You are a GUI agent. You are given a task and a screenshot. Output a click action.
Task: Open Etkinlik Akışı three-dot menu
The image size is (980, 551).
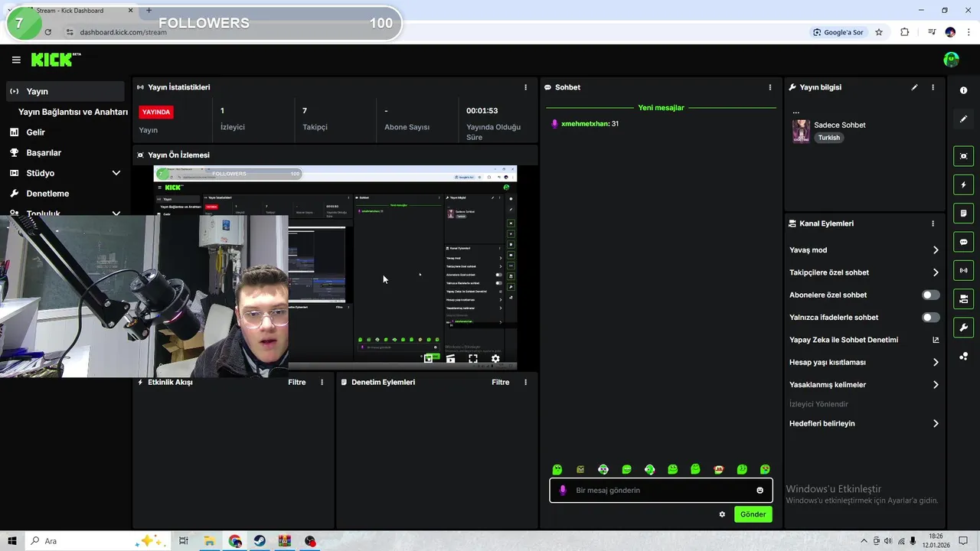(x=322, y=382)
